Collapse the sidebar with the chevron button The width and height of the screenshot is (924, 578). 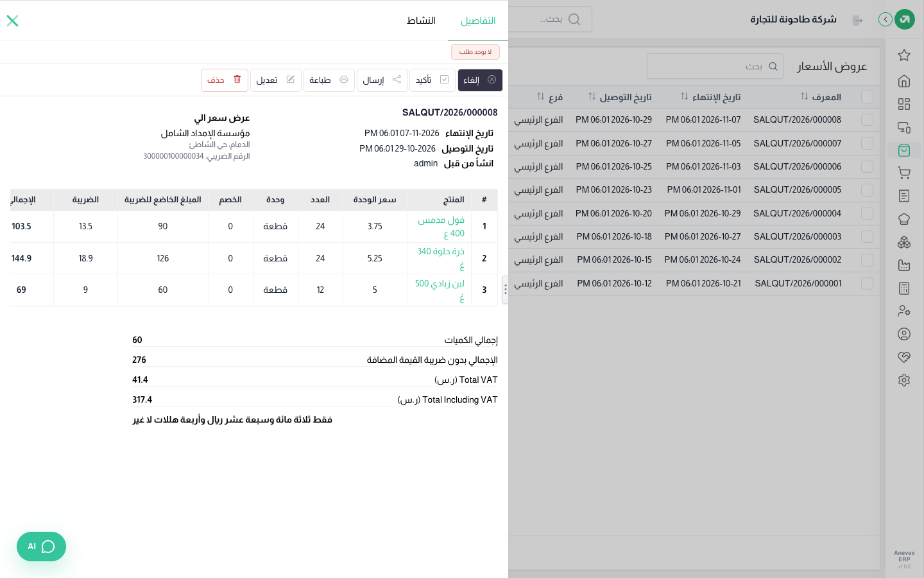[x=886, y=19]
